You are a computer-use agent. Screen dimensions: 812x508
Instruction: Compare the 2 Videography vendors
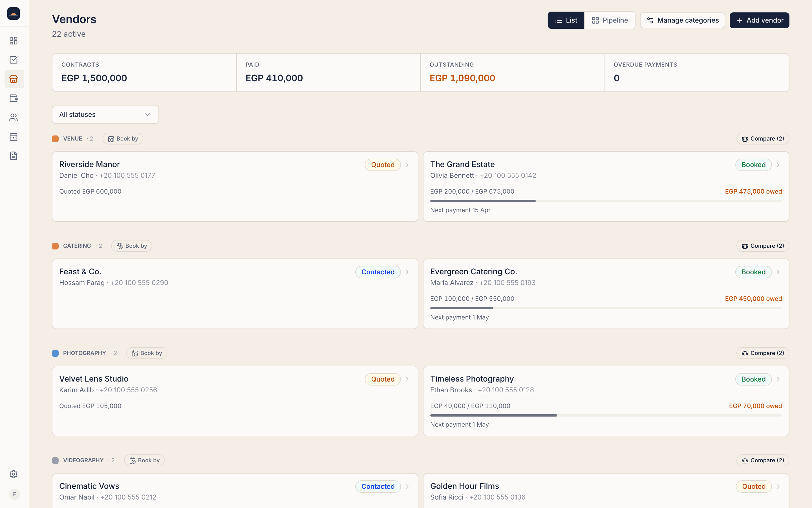click(x=763, y=460)
